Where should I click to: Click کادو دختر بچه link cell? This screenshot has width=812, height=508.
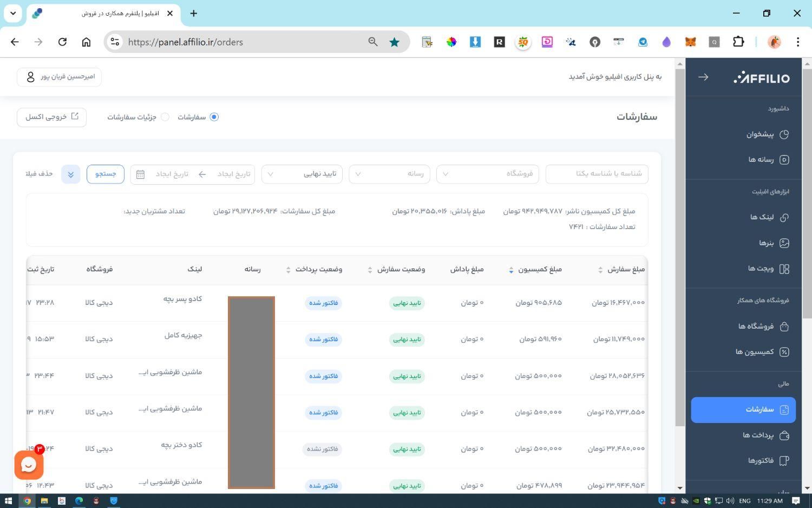pyautogui.click(x=181, y=445)
